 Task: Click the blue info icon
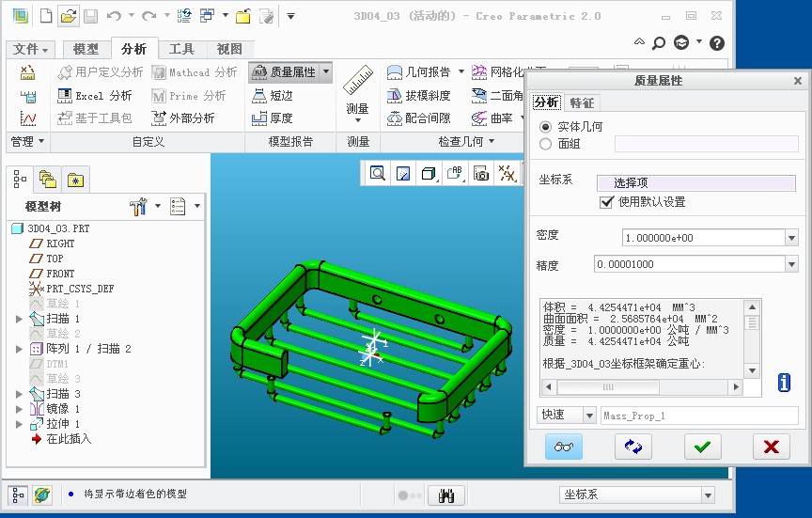click(784, 383)
